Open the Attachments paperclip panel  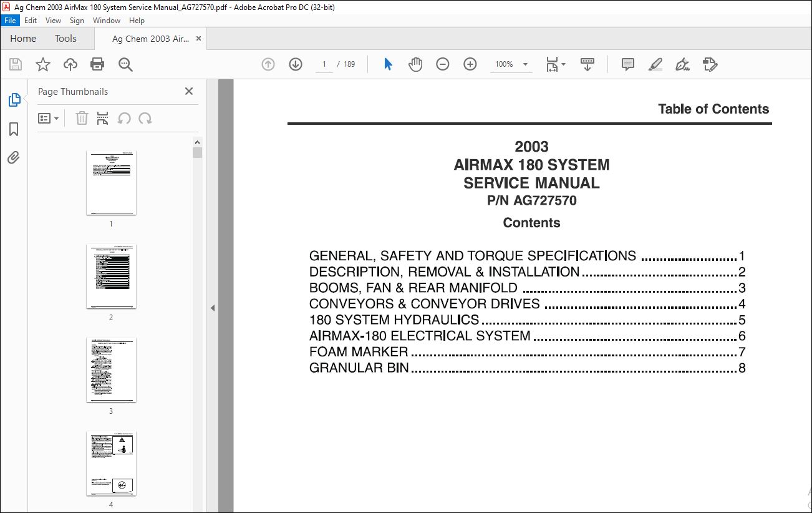tap(14, 157)
